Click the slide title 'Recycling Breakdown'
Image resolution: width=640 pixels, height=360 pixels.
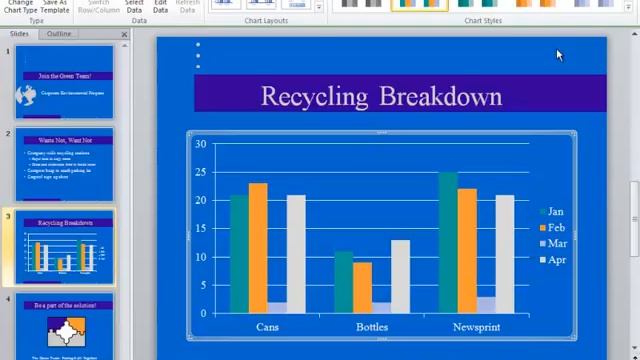381,96
